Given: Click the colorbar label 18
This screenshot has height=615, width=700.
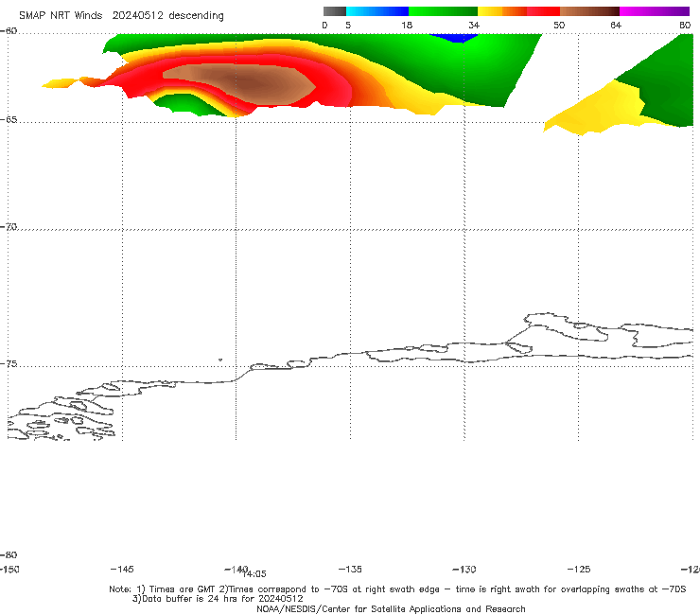Looking at the screenshot, I should tap(407, 25).
